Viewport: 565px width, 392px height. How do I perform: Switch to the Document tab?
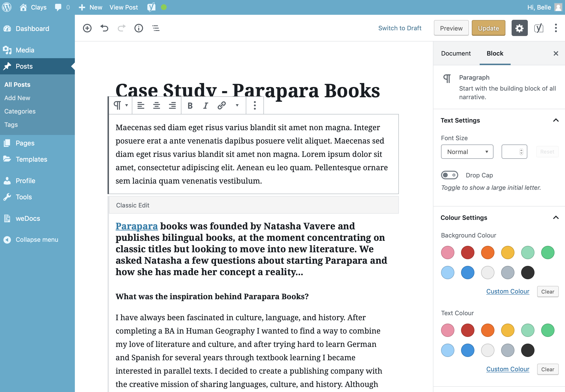(456, 53)
